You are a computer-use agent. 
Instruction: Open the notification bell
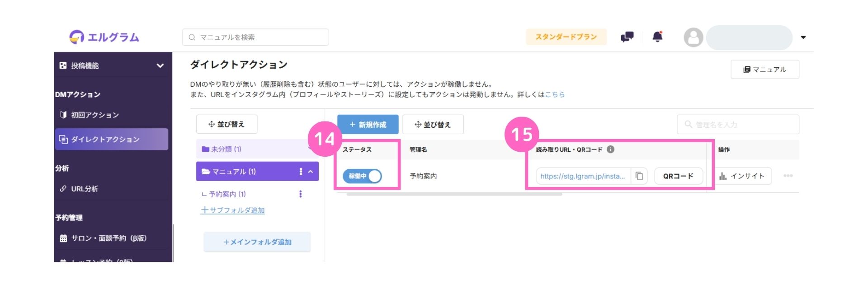658,37
